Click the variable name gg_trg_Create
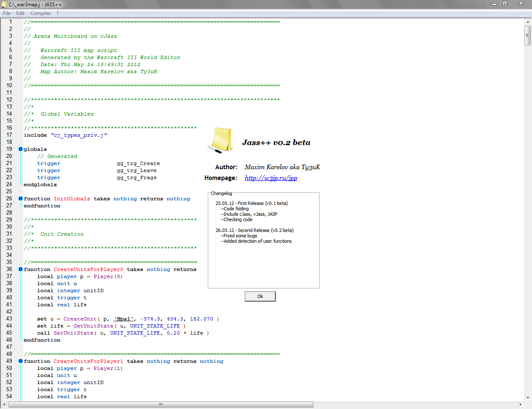 point(138,163)
